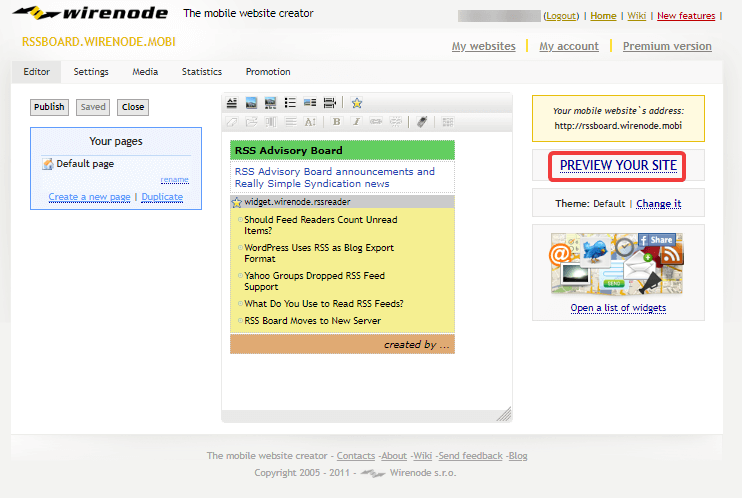Click the open folder toolbar icon
The width and height of the screenshot is (742, 498).
click(251, 122)
